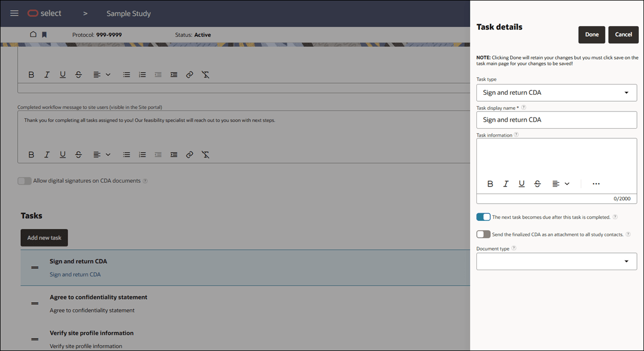Click the 'Tasks' section heading
The image size is (644, 351).
(x=32, y=215)
